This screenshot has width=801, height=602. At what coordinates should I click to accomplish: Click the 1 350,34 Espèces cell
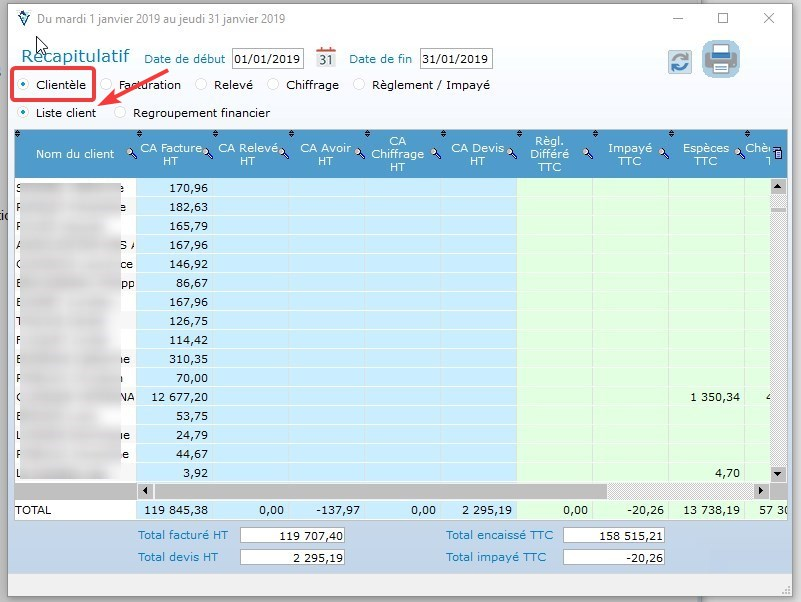tap(706, 397)
